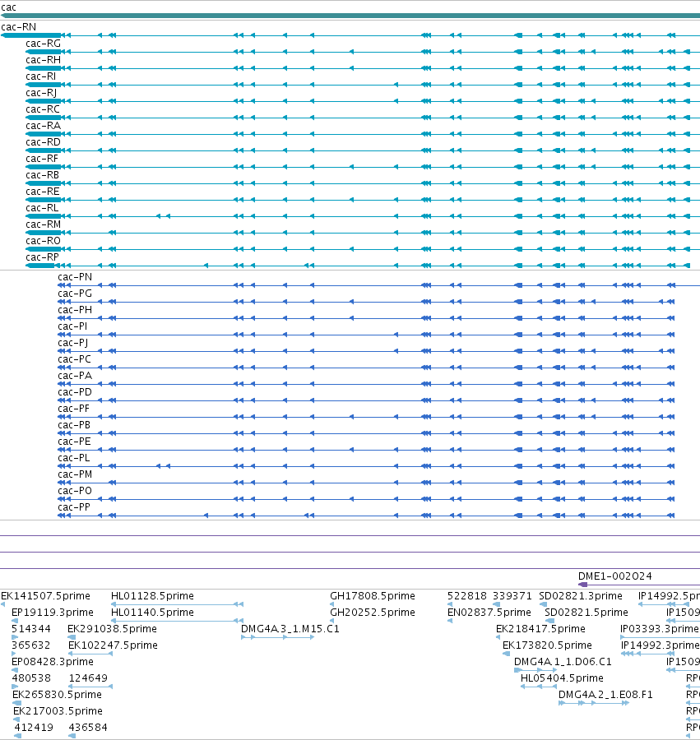Image resolution: width=700 pixels, height=740 pixels.
Task: Select EST EK173820.5prime label
Action: 547,645
